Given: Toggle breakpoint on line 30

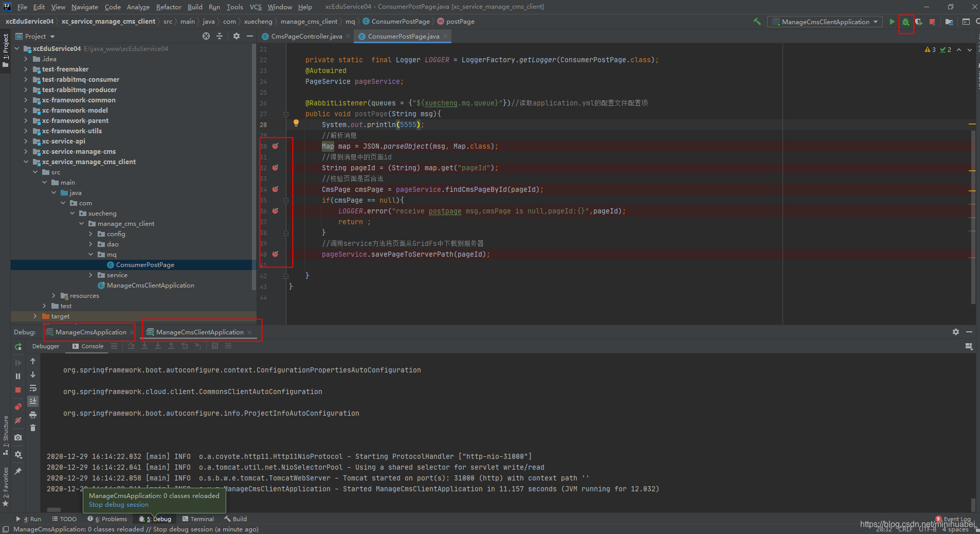Looking at the screenshot, I should pyautogui.click(x=276, y=146).
